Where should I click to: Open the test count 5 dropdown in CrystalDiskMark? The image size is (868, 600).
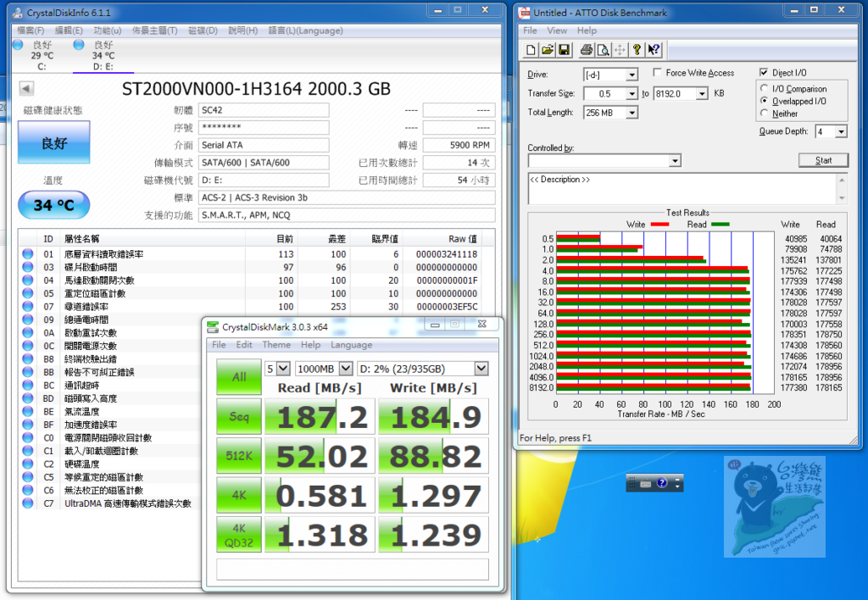283,368
